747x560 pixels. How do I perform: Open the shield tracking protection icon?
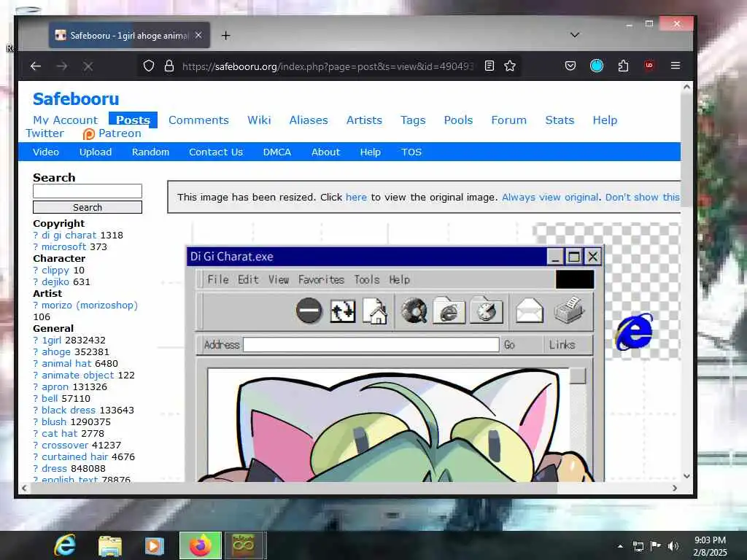(149, 66)
